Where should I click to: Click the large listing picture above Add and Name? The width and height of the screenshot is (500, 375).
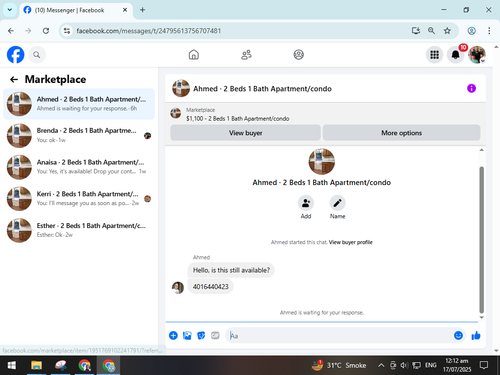pos(322,161)
